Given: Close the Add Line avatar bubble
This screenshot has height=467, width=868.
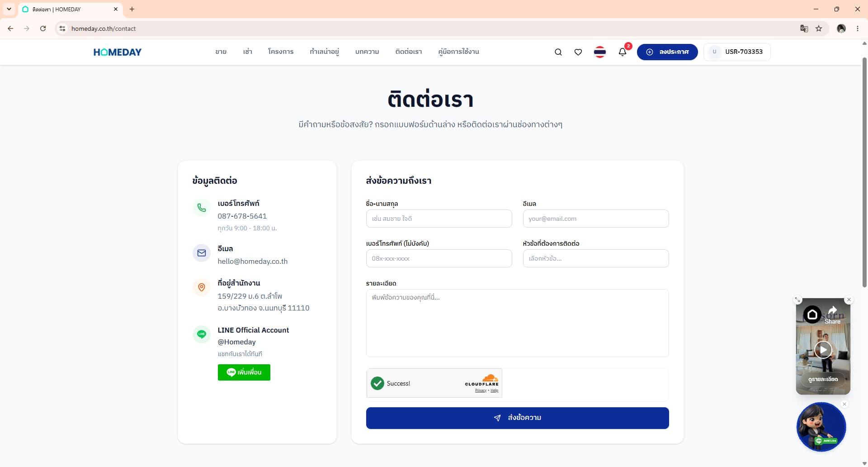Looking at the screenshot, I should pyautogui.click(x=844, y=404).
